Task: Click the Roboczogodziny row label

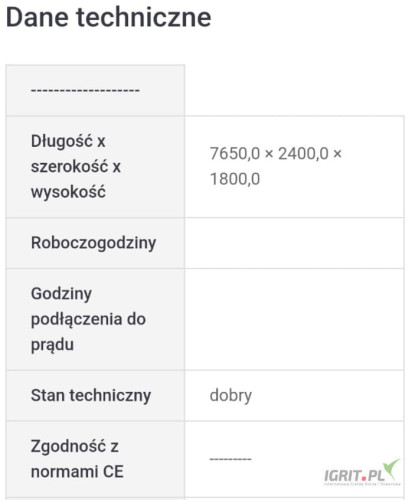Action: [94, 243]
